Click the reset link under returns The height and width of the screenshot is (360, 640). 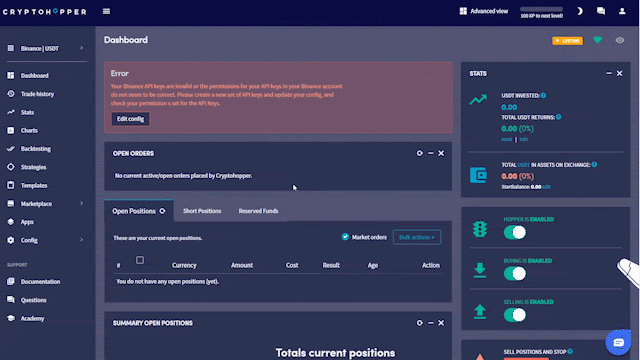[507, 139]
